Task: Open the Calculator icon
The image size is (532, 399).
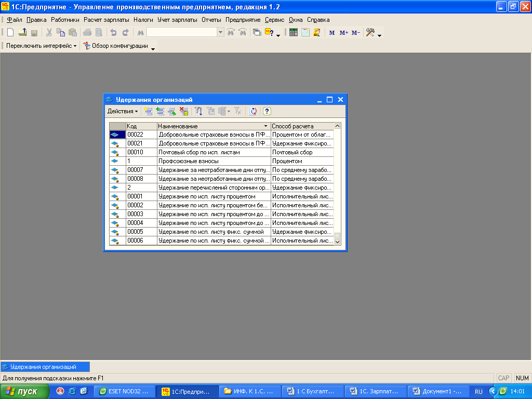Action: pos(294,33)
